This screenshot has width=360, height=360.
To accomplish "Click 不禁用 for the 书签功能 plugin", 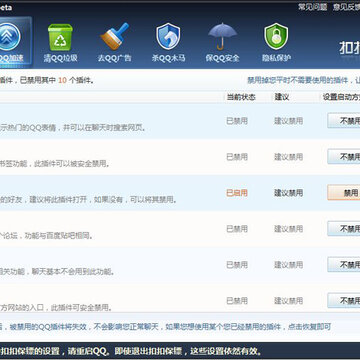I will pos(344,157).
